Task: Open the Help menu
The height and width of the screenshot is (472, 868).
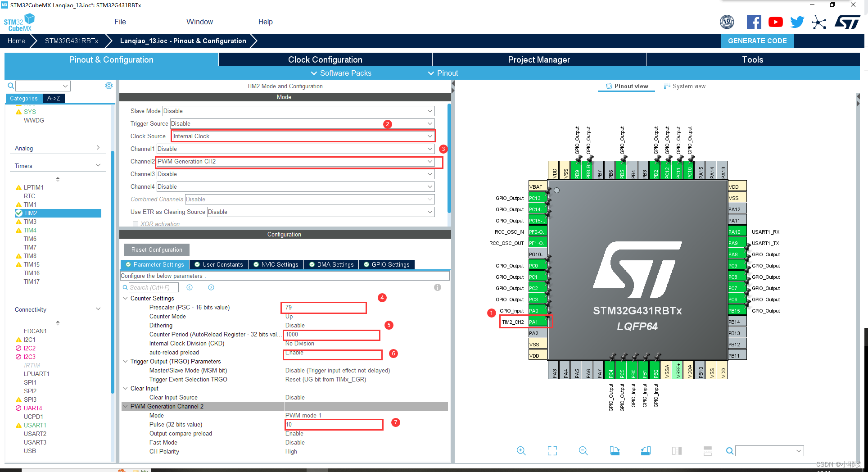Action: click(x=265, y=22)
